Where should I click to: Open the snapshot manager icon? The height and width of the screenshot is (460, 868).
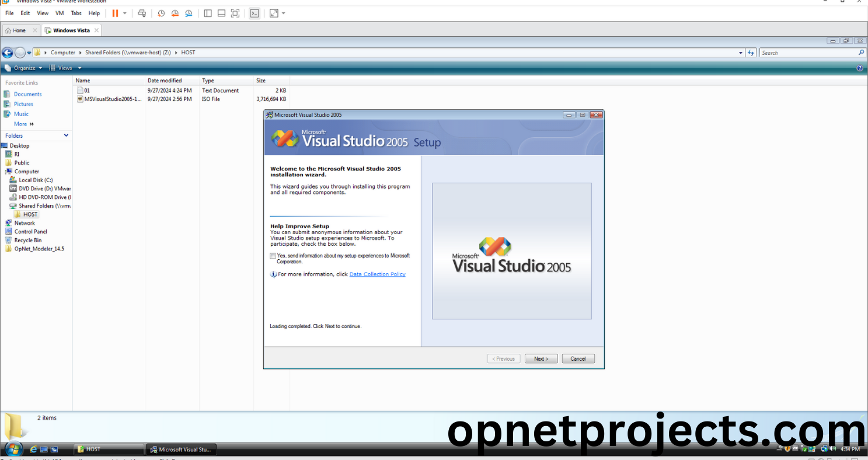(x=189, y=13)
